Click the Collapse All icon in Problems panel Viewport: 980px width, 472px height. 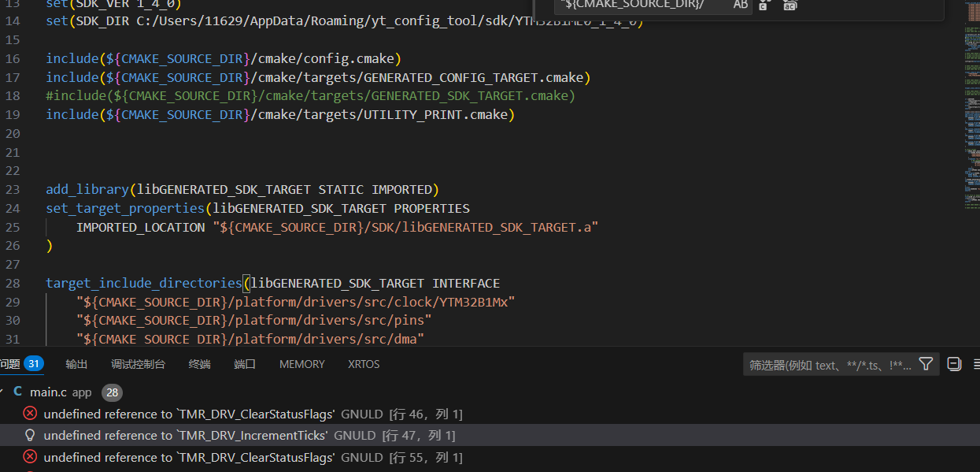[954, 364]
